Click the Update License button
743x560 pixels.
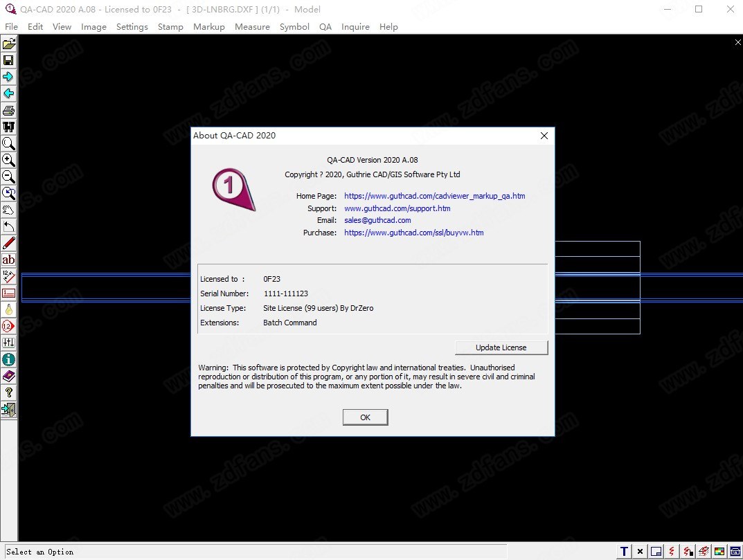click(501, 347)
